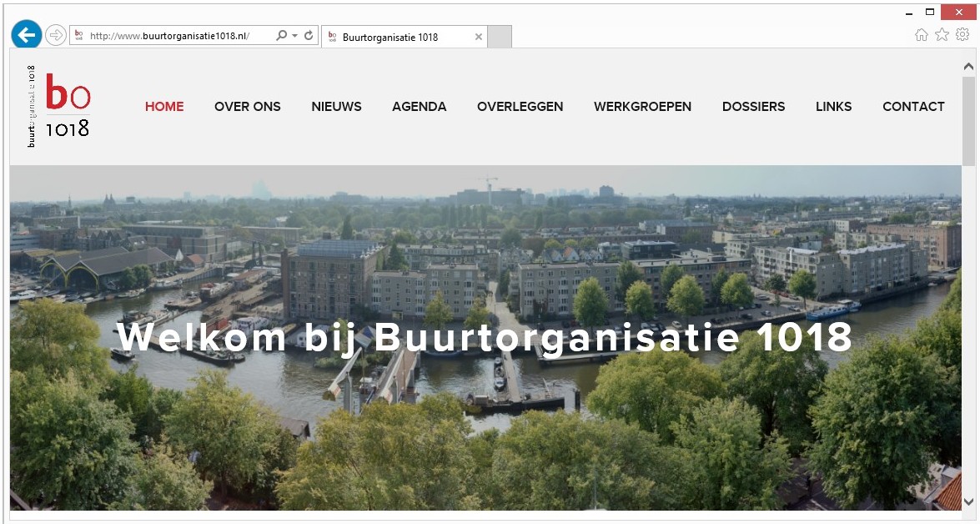Select the Buurtorganisatie 1018 browser tab

[x=405, y=37]
